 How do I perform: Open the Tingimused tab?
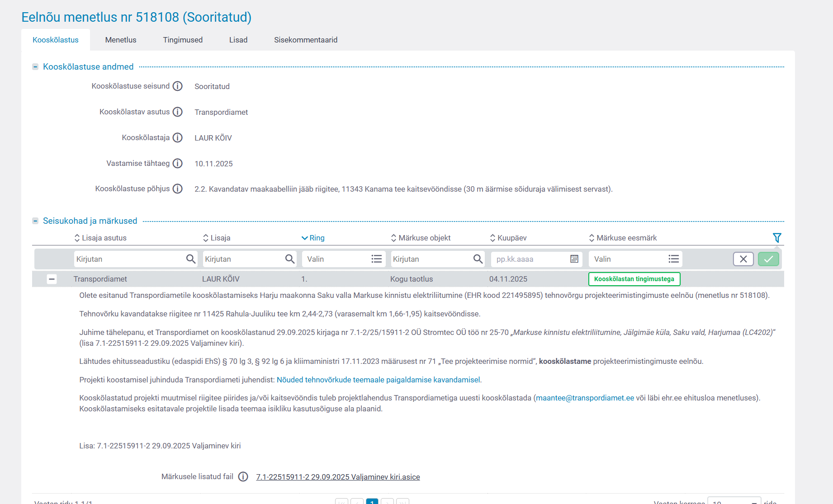[183, 40]
